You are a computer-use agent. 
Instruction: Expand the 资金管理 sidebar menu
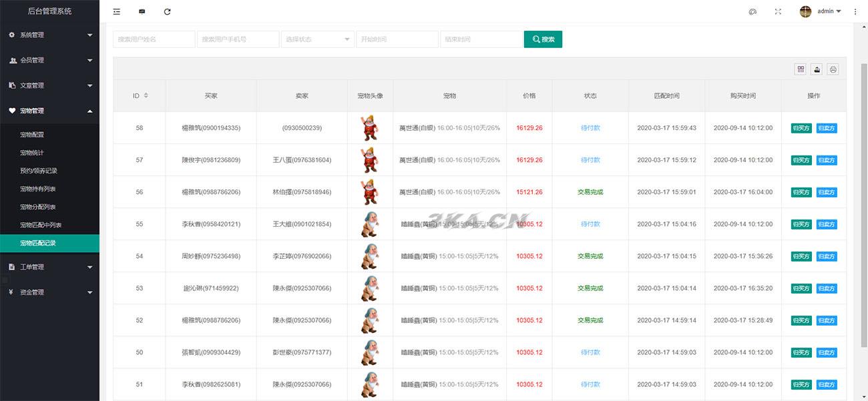click(x=49, y=292)
